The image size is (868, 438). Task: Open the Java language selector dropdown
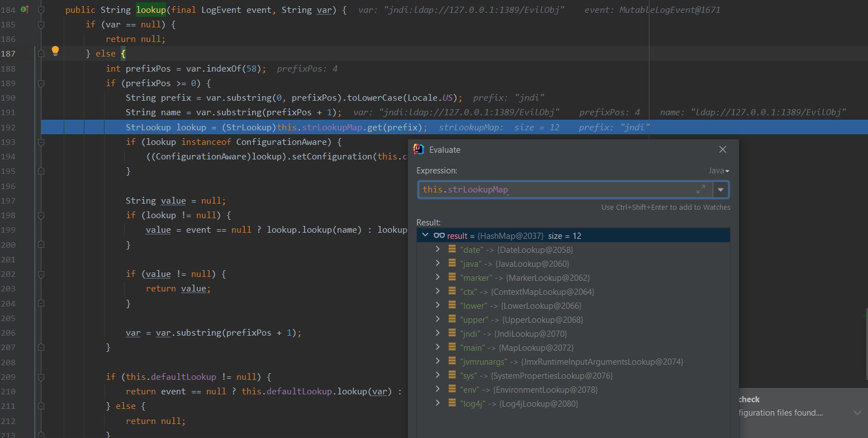pyautogui.click(x=719, y=171)
